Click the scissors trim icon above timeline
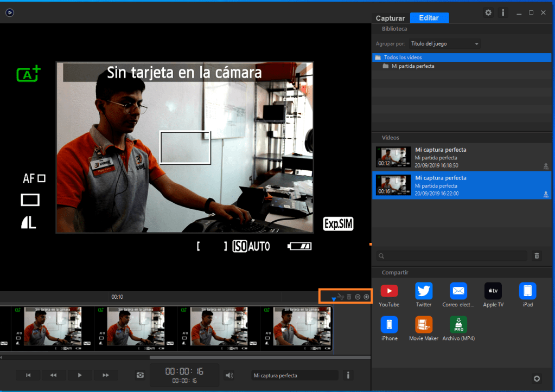Image resolution: width=555 pixels, height=392 pixels. tap(340, 297)
